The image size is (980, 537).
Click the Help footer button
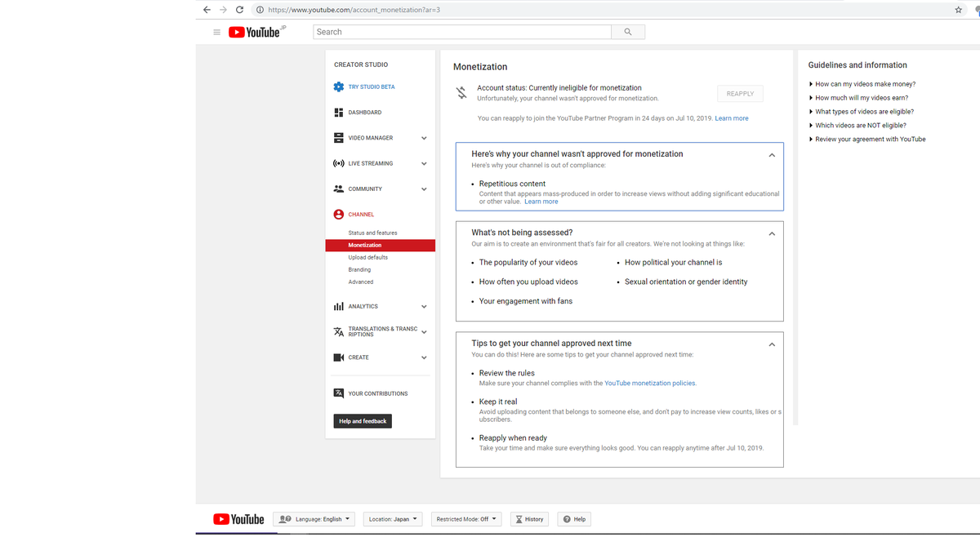click(574, 519)
